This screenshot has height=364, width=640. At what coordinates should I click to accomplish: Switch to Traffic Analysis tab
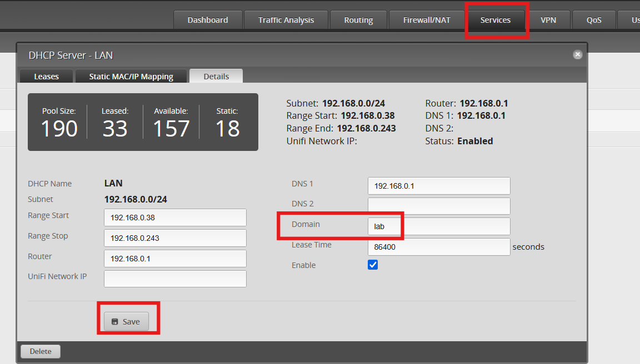pos(286,20)
